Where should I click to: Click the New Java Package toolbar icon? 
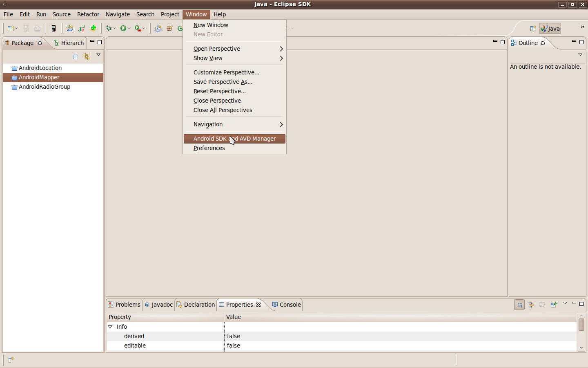[x=169, y=28]
